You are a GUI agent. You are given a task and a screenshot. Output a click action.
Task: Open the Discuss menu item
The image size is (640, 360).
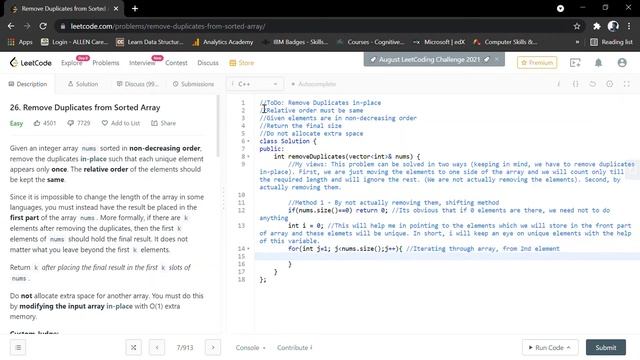[x=208, y=63]
